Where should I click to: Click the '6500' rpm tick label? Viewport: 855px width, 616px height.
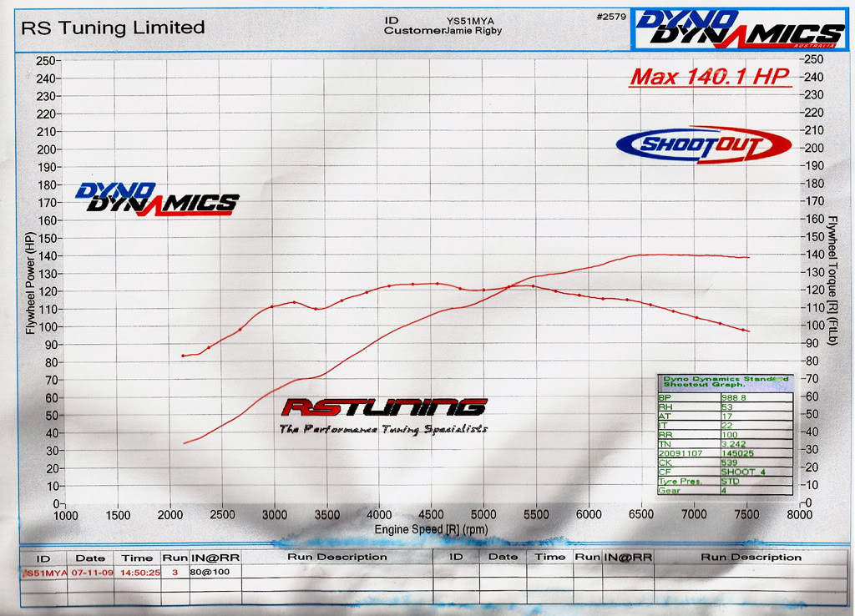(x=641, y=515)
